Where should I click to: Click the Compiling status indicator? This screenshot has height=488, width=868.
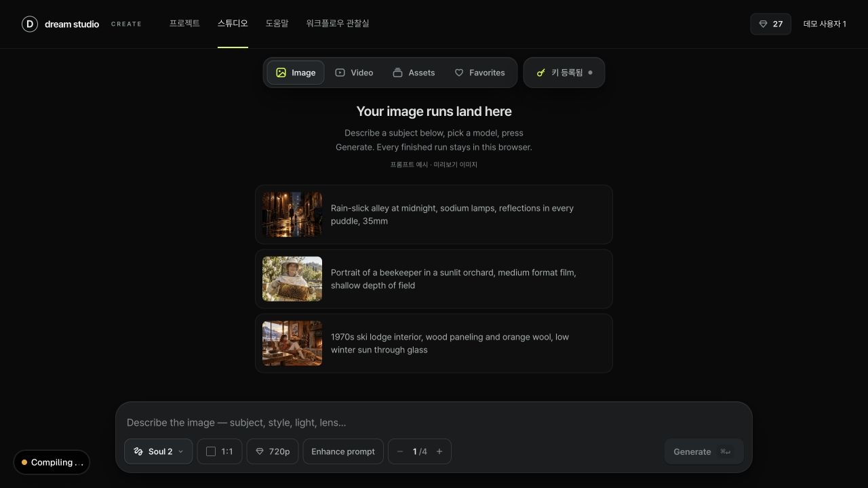point(52,462)
